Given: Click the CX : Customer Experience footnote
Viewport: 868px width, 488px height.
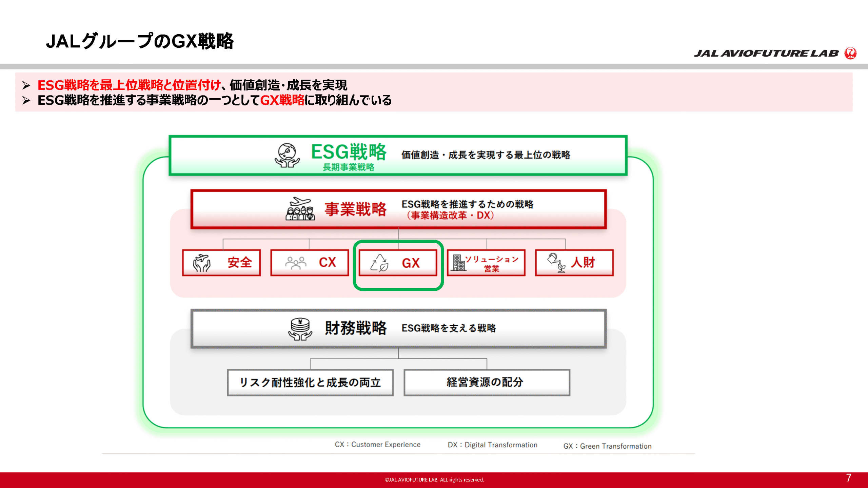Looking at the screenshot, I should coord(377,445).
